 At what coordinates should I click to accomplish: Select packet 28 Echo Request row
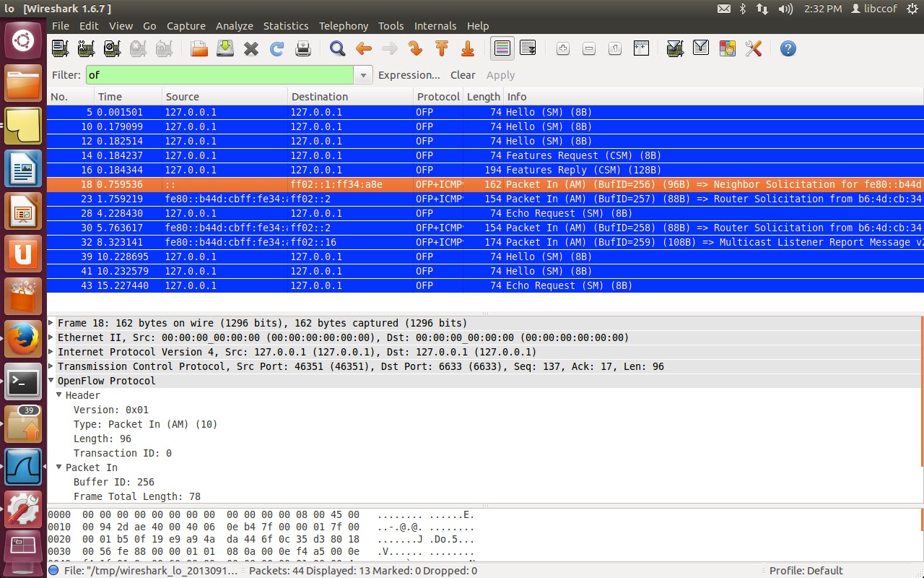pos(485,213)
